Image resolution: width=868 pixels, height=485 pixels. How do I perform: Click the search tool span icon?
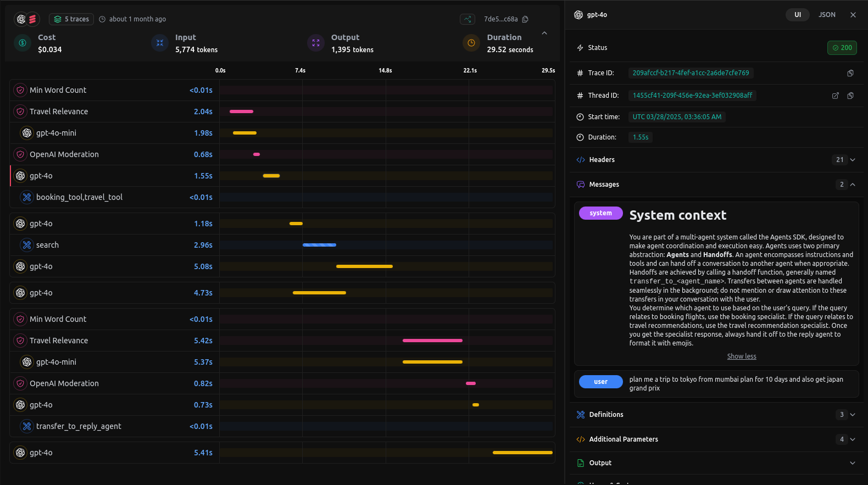click(x=27, y=245)
